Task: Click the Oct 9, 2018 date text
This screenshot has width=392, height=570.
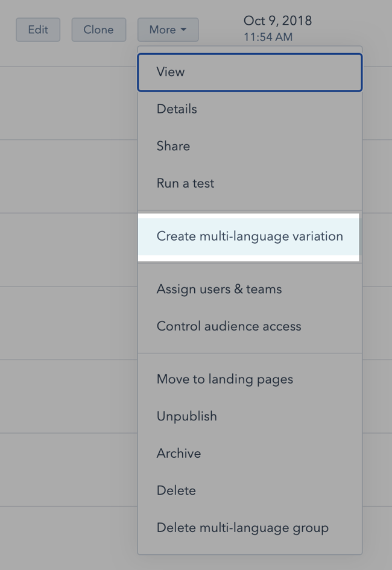Action: (277, 21)
